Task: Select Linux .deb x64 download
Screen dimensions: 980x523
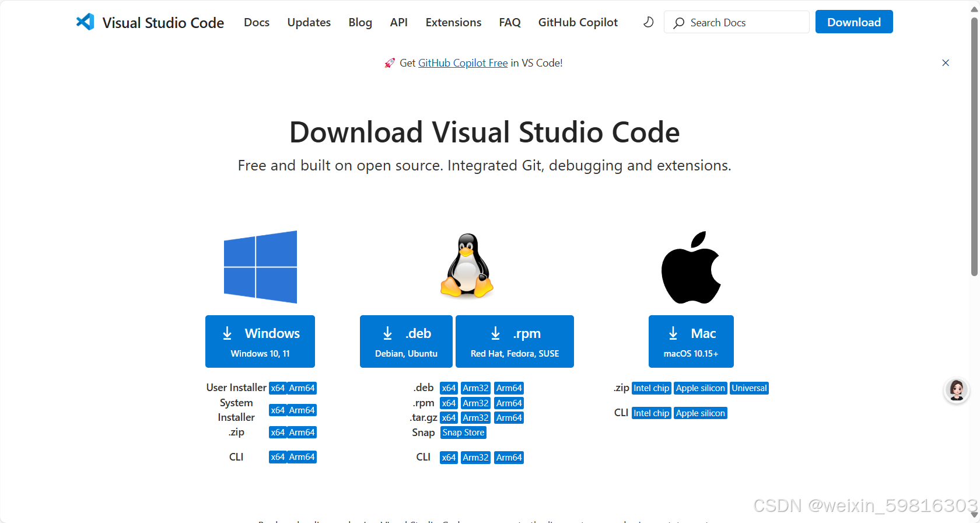Action: point(449,388)
